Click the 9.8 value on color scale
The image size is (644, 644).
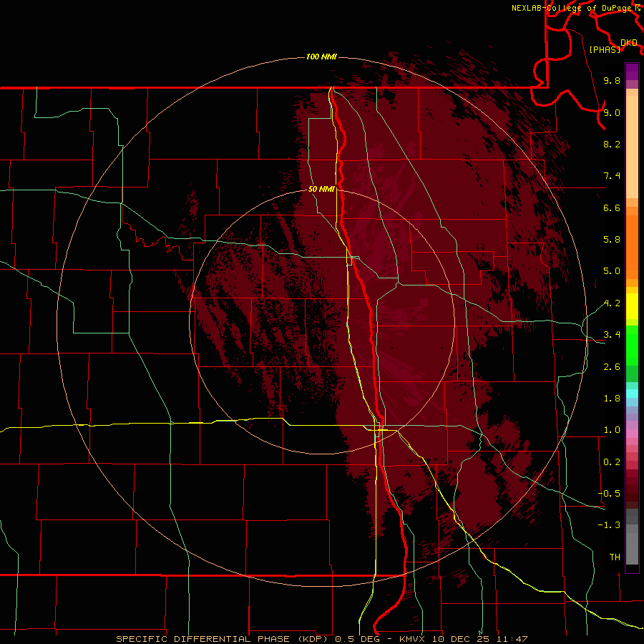pyautogui.click(x=612, y=80)
